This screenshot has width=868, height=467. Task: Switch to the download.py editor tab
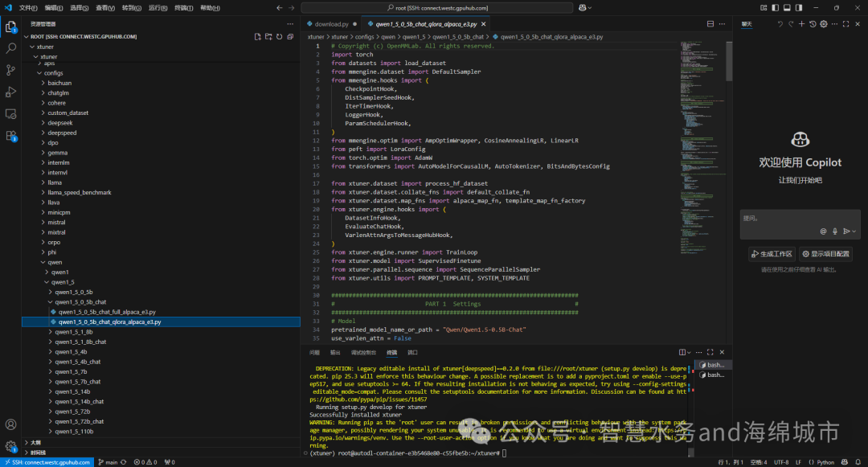332,24
